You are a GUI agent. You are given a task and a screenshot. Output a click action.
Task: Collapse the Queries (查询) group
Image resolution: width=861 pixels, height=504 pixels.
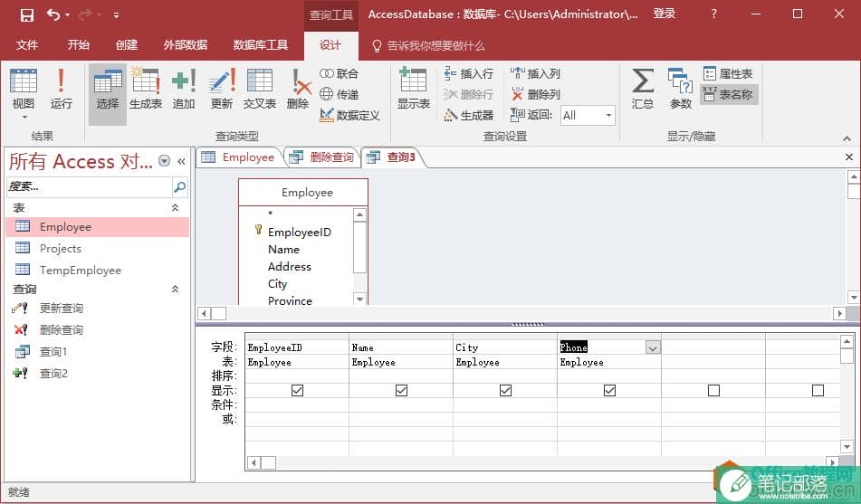[x=175, y=289]
